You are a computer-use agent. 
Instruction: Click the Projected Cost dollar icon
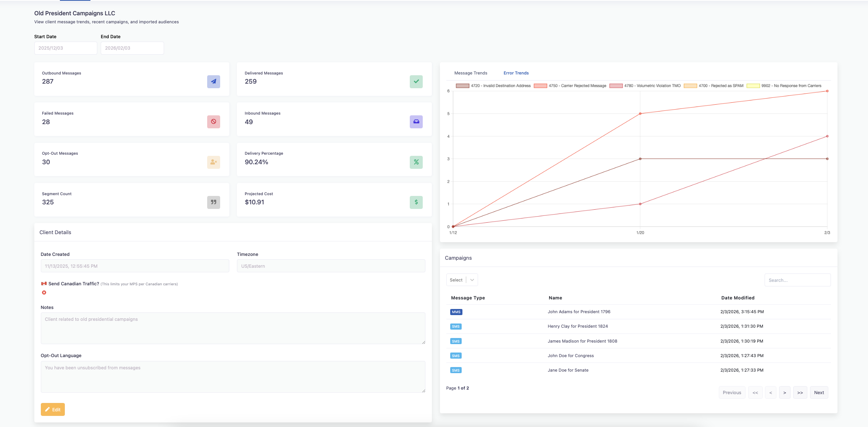tap(416, 202)
